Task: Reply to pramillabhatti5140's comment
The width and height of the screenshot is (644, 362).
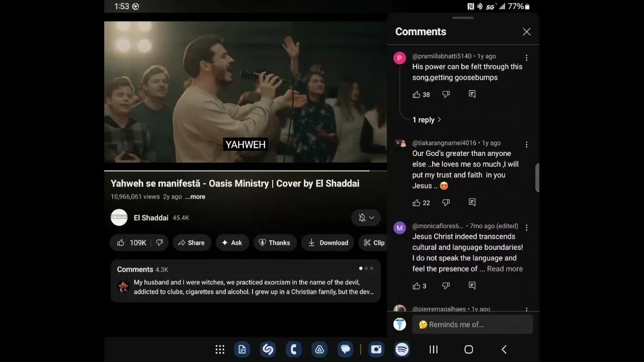Action: click(x=472, y=95)
